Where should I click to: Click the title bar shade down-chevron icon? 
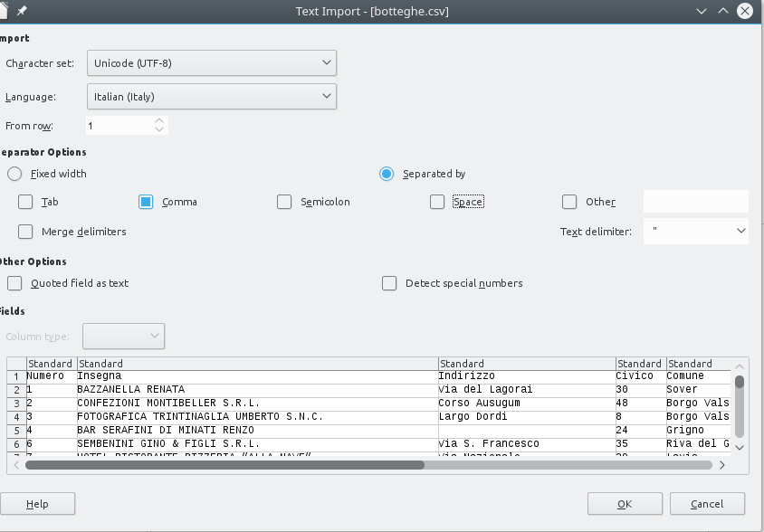point(702,11)
